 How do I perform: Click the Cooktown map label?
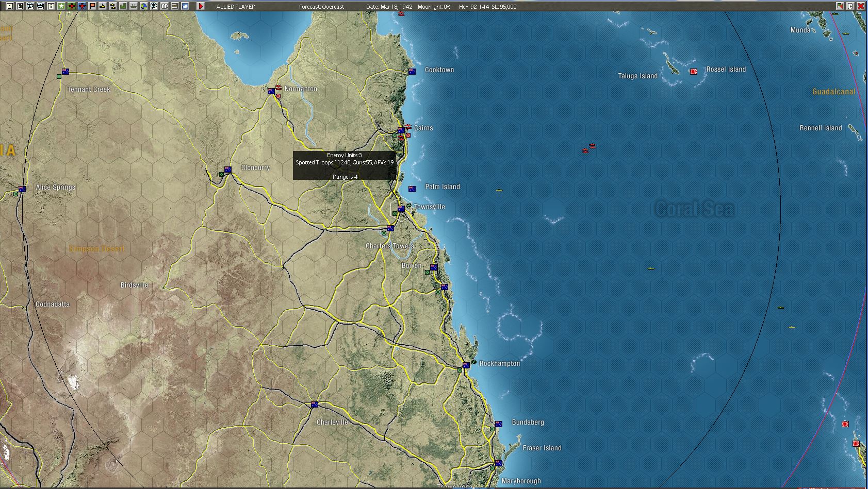click(x=439, y=70)
